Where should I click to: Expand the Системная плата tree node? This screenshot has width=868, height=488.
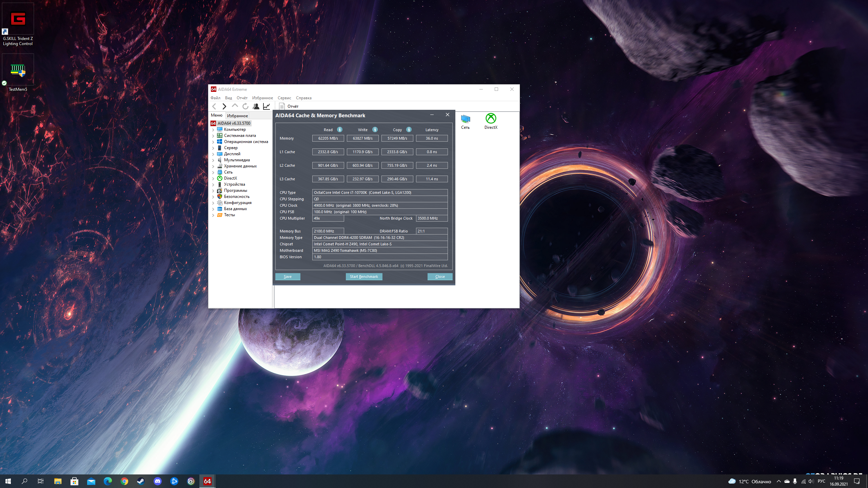pos(213,136)
